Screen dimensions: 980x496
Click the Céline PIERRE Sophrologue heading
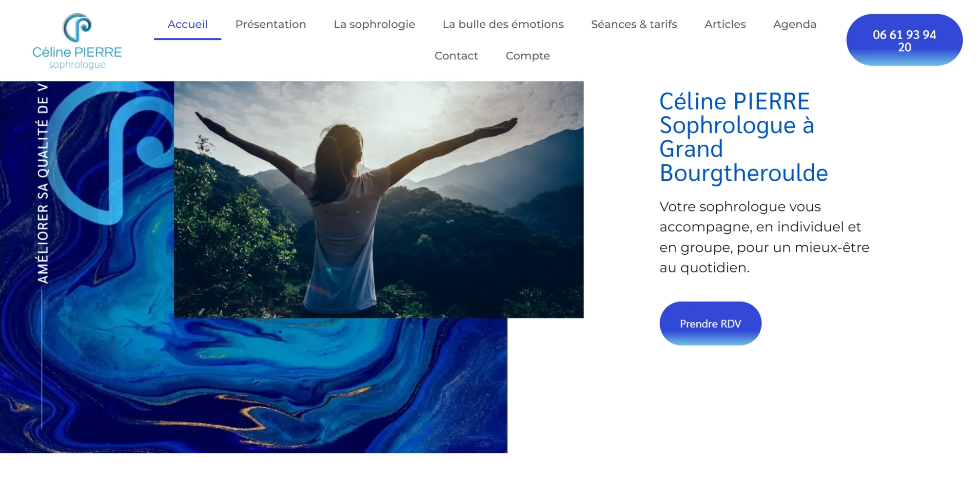[744, 137]
